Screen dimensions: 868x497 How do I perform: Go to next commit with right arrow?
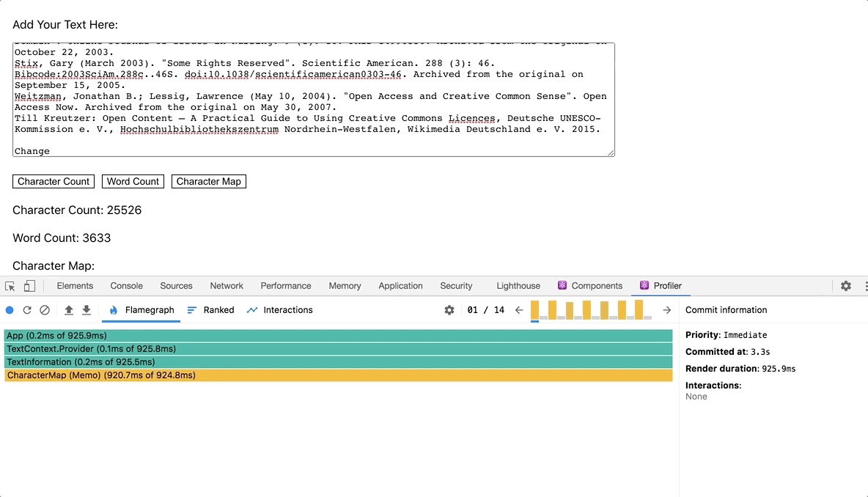pos(666,310)
